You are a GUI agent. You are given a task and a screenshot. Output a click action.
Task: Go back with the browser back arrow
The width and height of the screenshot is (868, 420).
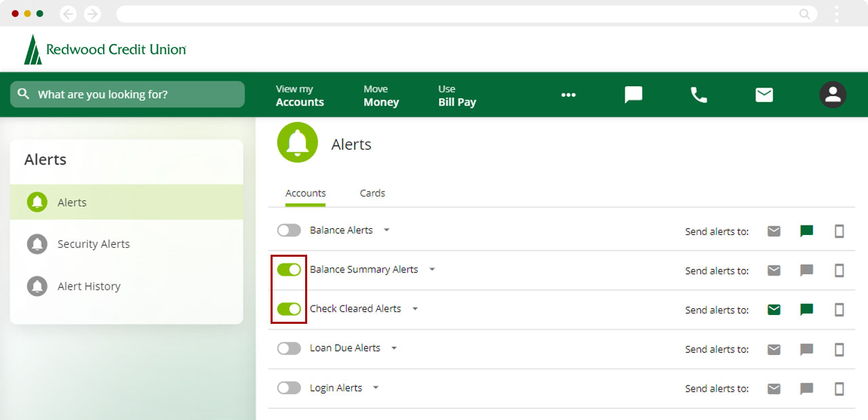(68, 14)
